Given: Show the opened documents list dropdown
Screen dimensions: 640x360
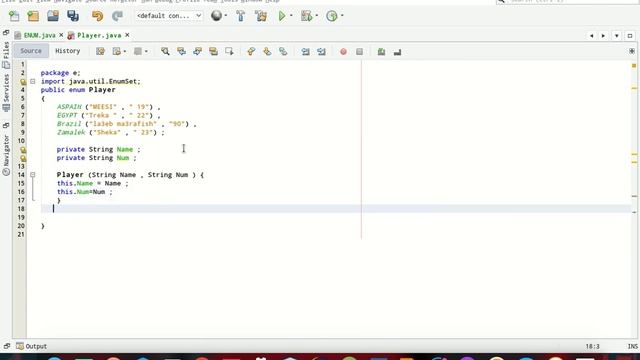Looking at the screenshot, I should (616, 36).
